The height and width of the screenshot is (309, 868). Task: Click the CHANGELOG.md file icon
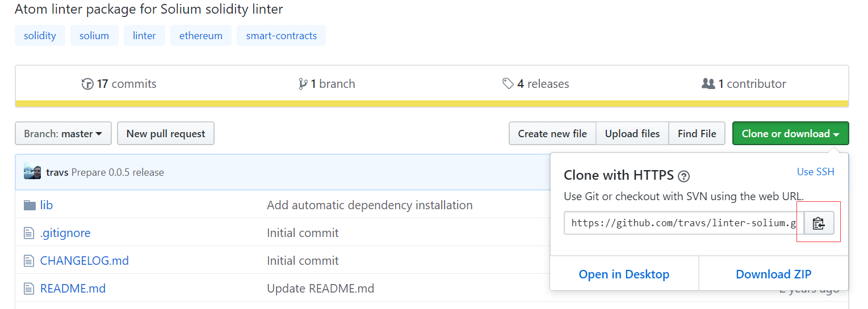(29, 261)
